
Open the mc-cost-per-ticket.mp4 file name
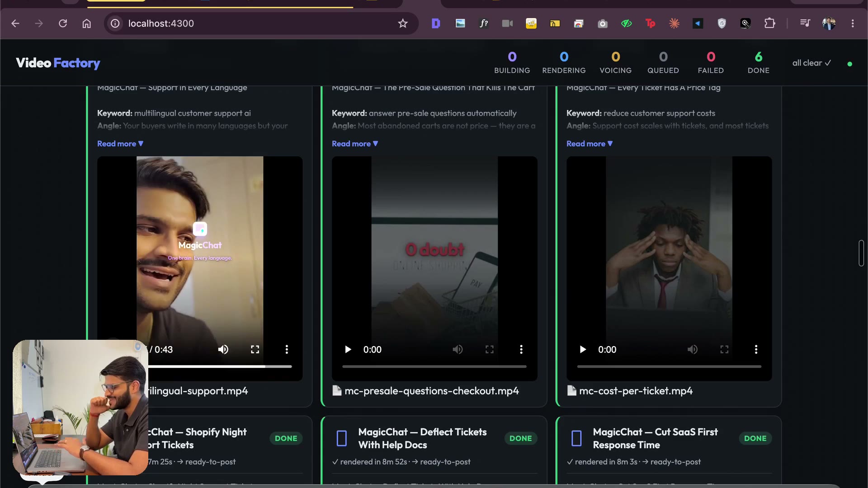(x=636, y=391)
